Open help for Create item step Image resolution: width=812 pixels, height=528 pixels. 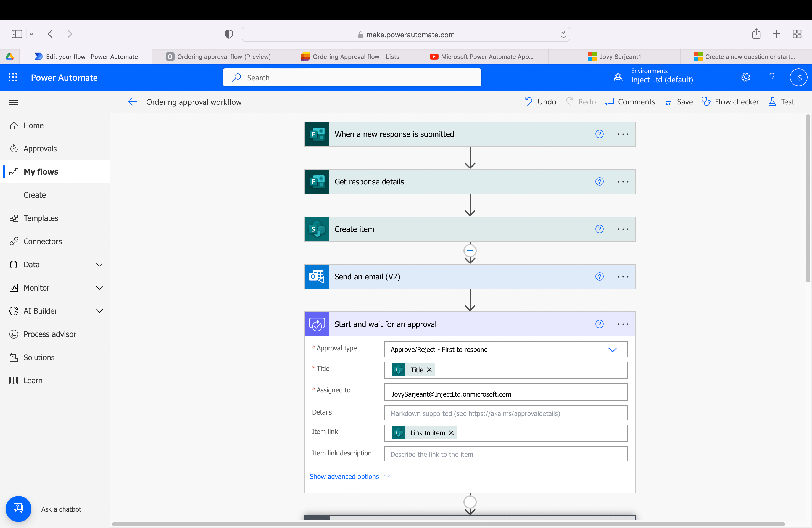pyautogui.click(x=599, y=229)
